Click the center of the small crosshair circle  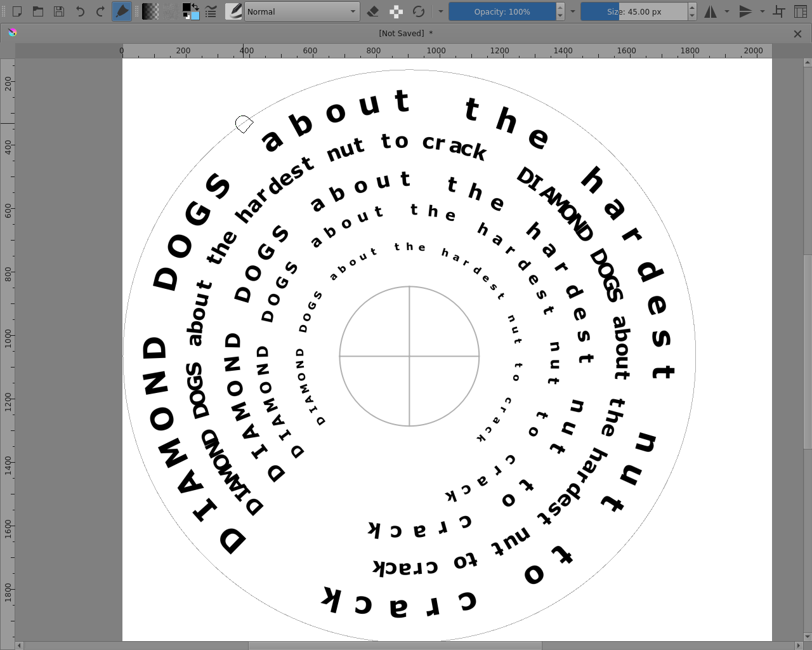click(409, 356)
